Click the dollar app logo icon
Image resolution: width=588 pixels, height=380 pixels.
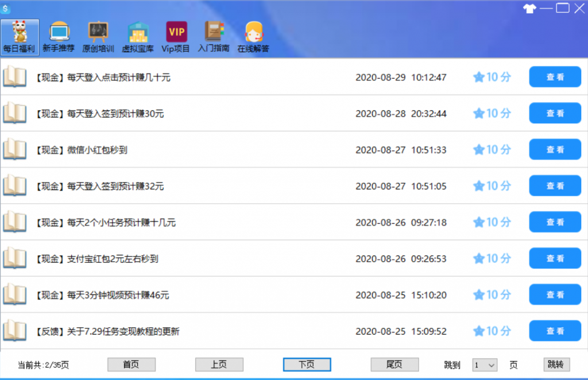5,8
